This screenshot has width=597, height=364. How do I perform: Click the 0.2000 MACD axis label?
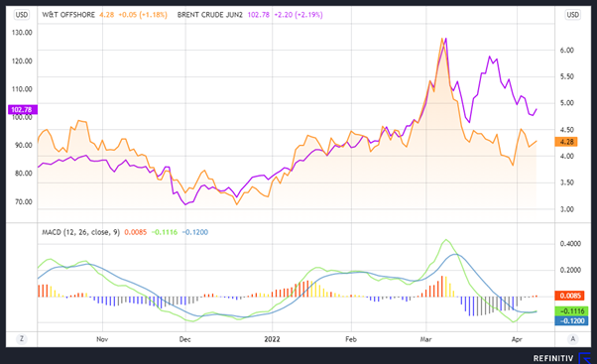(570, 270)
